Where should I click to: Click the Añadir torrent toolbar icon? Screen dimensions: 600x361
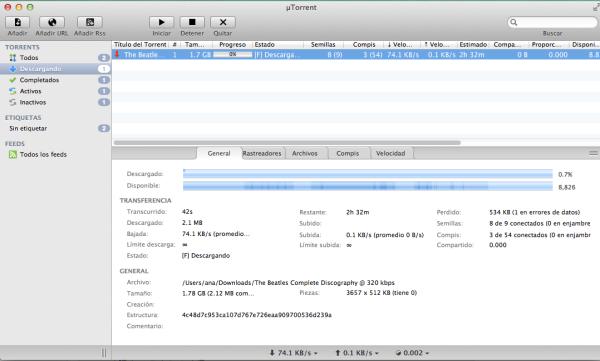(17, 22)
